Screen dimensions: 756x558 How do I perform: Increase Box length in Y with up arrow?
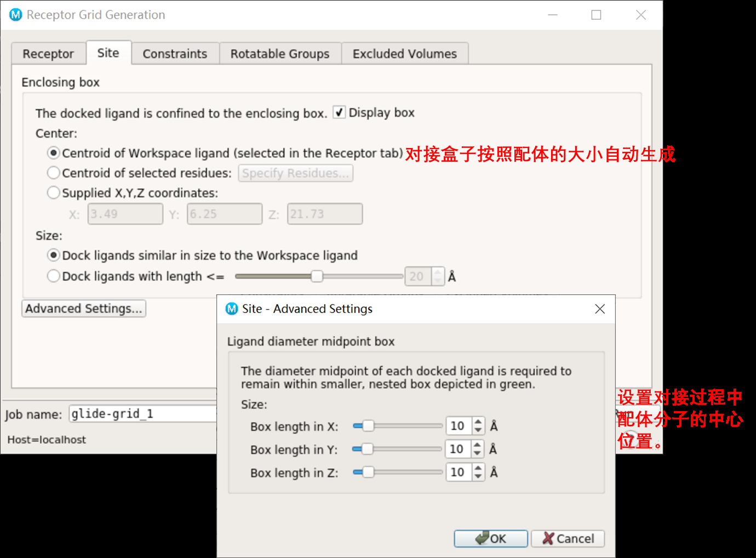[x=477, y=445]
